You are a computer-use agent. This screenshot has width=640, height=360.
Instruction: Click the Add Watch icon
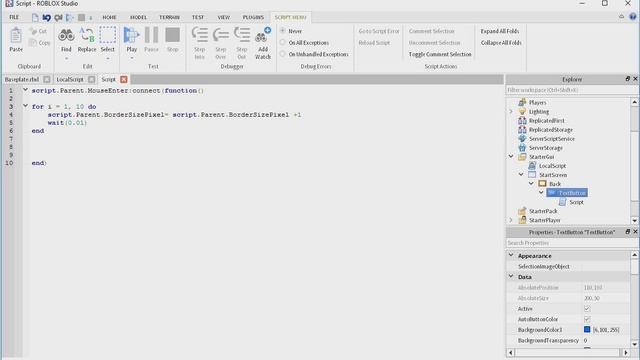coord(263,35)
